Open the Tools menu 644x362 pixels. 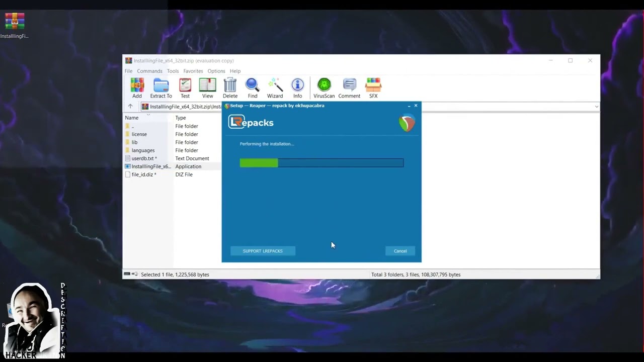click(173, 71)
